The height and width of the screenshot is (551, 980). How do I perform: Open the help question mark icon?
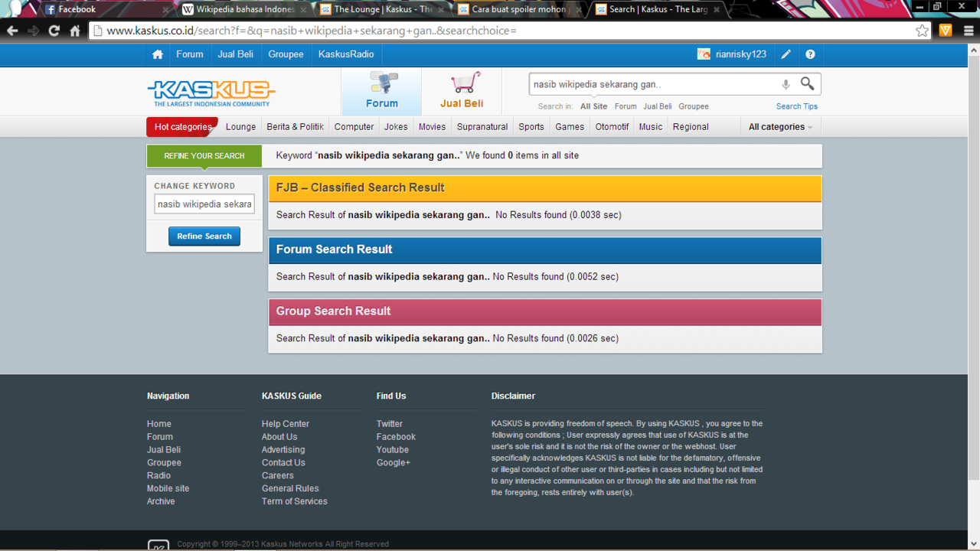(x=810, y=54)
